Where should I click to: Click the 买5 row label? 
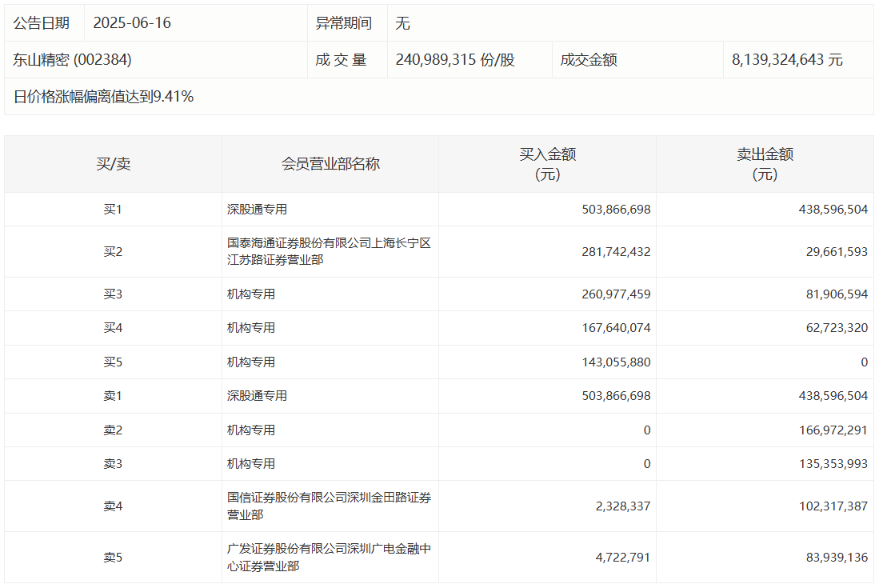(x=113, y=362)
